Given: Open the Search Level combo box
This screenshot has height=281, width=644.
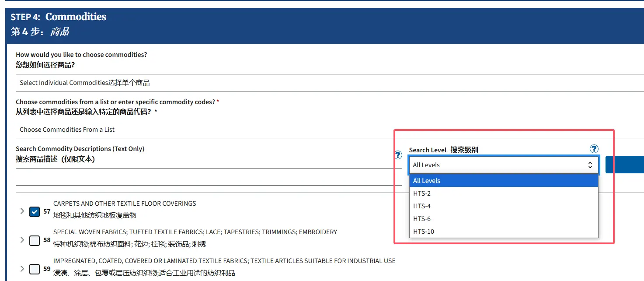Looking at the screenshot, I should pyautogui.click(x=504, y=165).
